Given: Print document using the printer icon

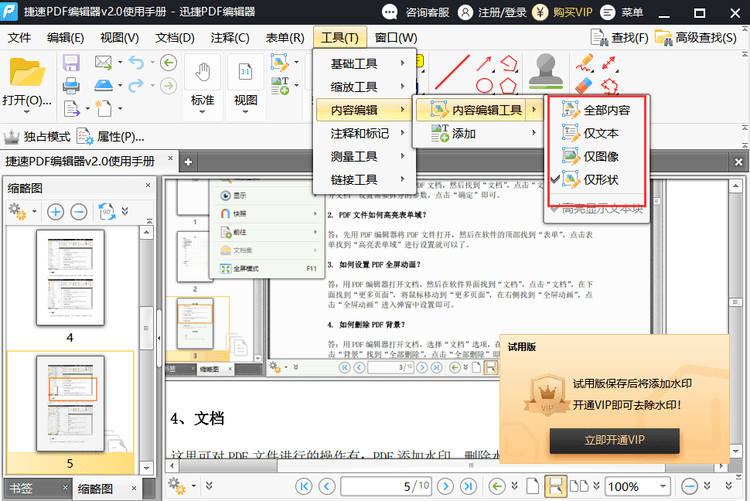Looking at the screenshot, I should click(71, 86).
